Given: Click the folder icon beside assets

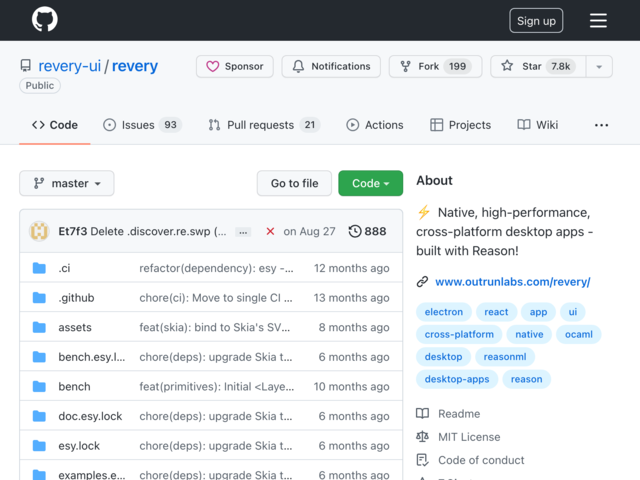Looking at the screenshot, I should coord(39,327).
